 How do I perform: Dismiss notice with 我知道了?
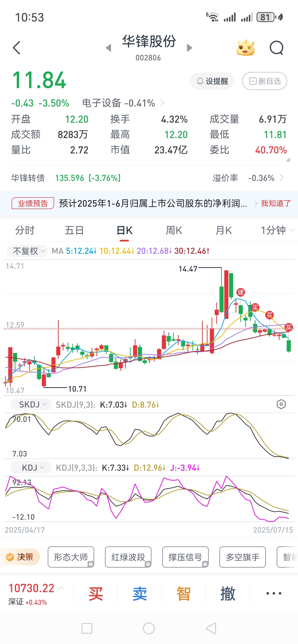pyautogui.click(x=276, y=203)
